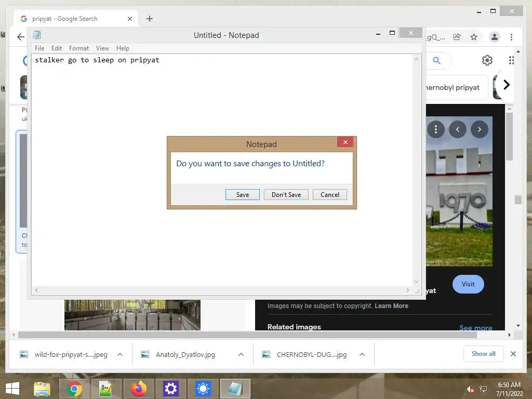This screenshot has height=399, width=532.
Task: Switch to Notepad on the taskbar
Action: coord(235,389)
